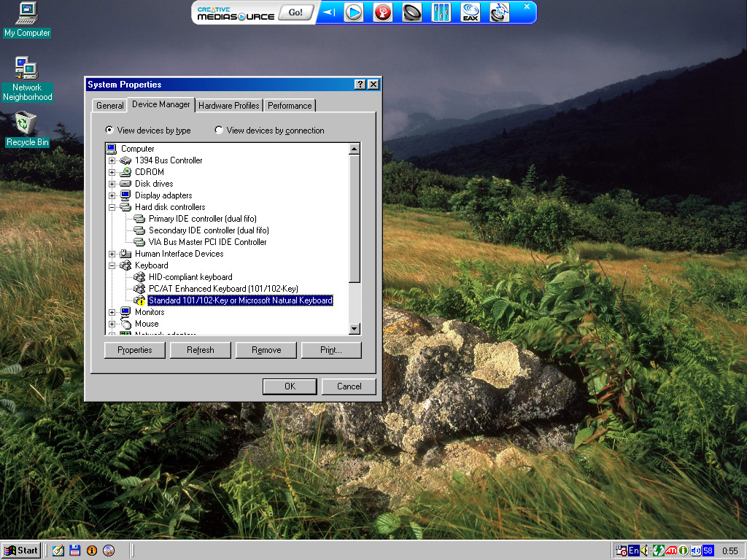Open the Performance tab

(x=289, y=106)
